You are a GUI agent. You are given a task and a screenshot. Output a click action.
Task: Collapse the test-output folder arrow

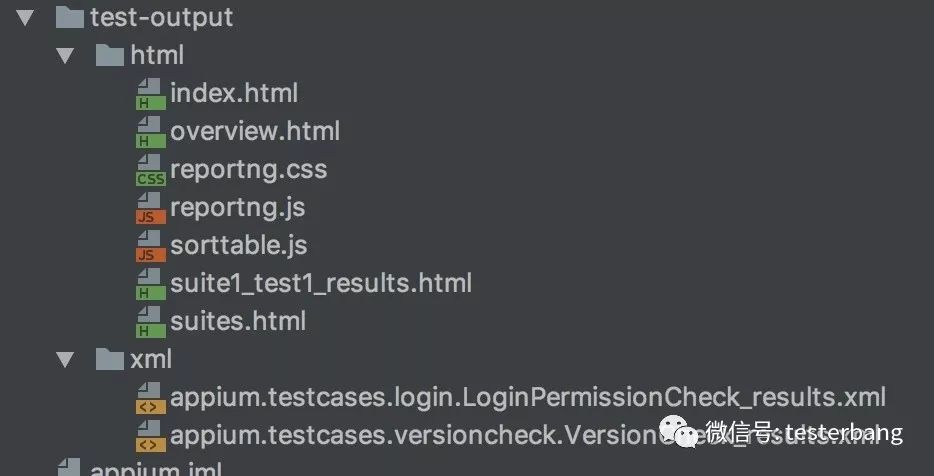tap(25, 18)
